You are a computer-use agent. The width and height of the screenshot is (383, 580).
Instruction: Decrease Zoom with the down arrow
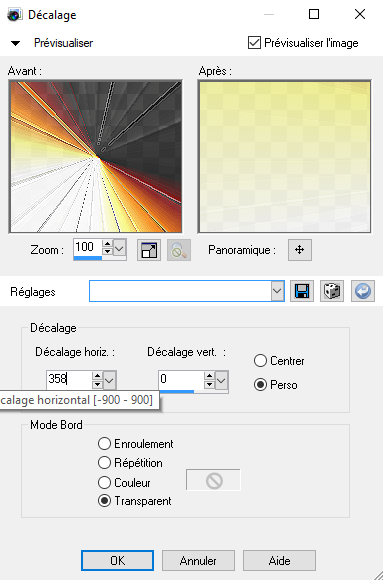(x=107, y=251)
